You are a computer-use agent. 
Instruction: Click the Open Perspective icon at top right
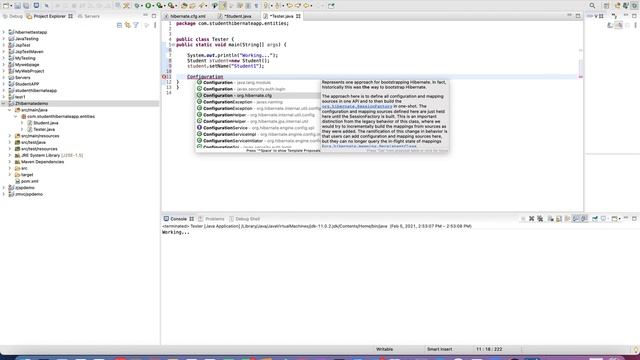coord(607,6)
